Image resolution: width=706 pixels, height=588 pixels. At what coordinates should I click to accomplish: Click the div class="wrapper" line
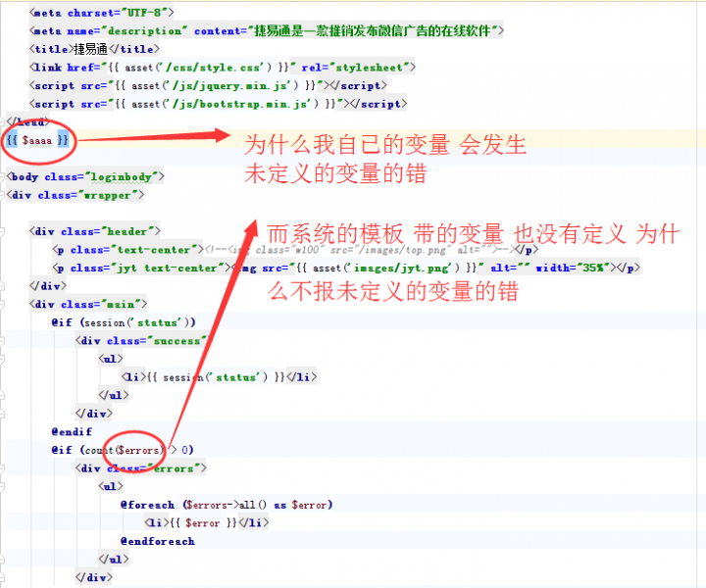pyautogui.click(x=76, y=195)
